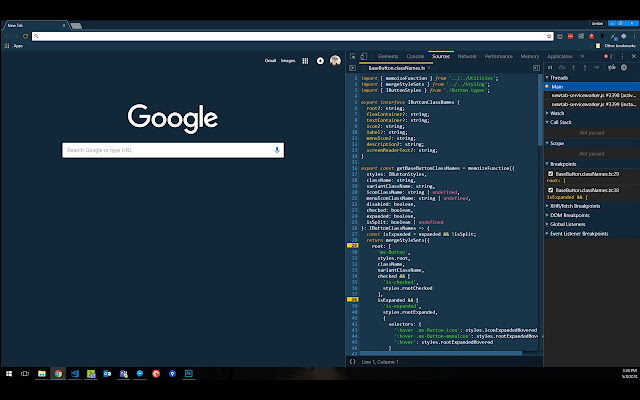Click the red error count indicator

coord(608,56)
